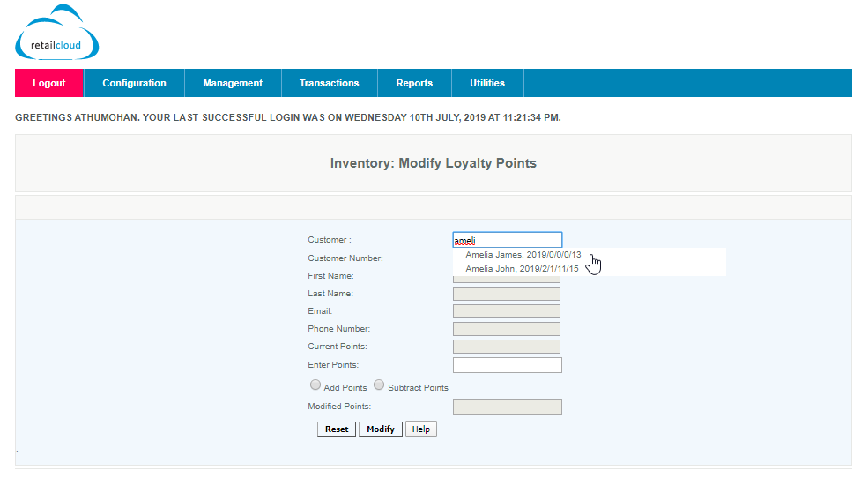Viewport: 868px width, 478px height.
Task: Click the Phone Number field
Action: tap(507, 329)
